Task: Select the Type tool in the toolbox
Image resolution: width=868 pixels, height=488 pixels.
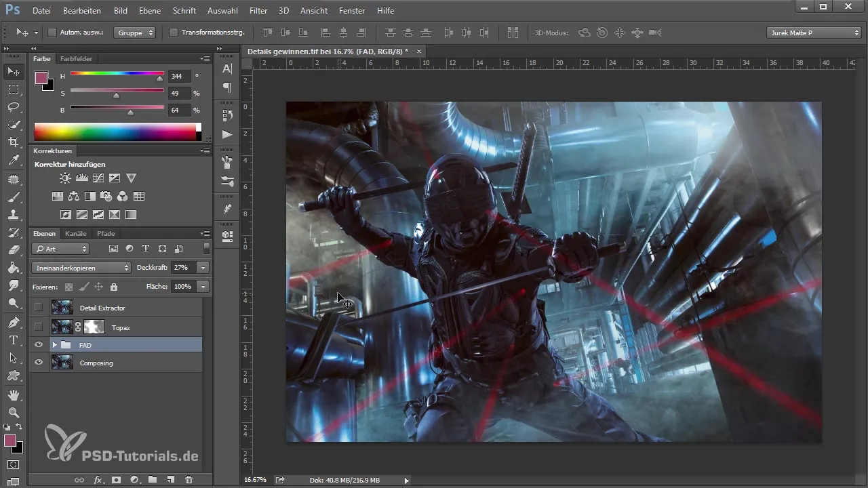Action: coord(14,340)
